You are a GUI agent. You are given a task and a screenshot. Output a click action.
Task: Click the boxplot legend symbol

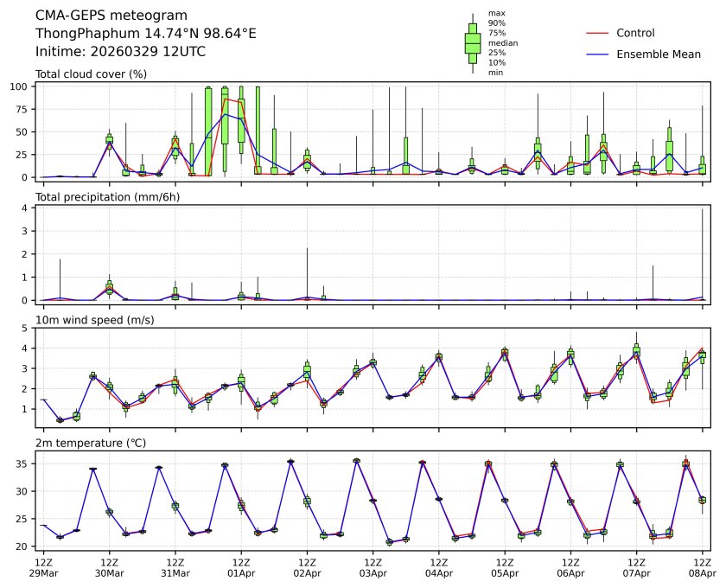[x=473, y=43]
